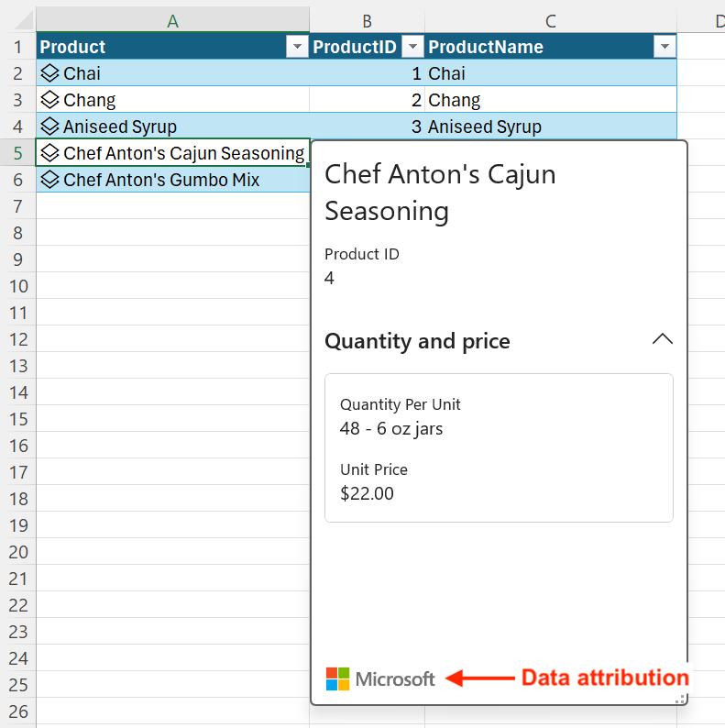The height and width of the screenshot is (728, 725).
Task: Open the Product column filter dropdown
Action: pos(297,47)
